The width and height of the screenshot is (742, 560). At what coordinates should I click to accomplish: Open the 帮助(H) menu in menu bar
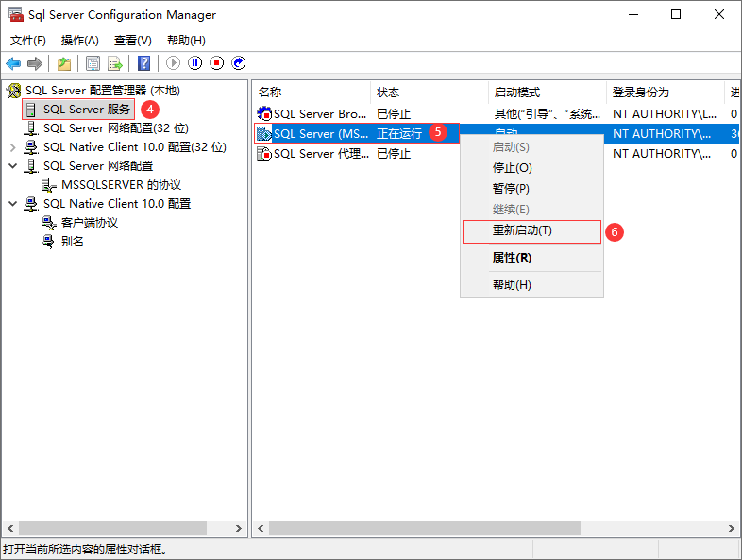tap(187, 41)
